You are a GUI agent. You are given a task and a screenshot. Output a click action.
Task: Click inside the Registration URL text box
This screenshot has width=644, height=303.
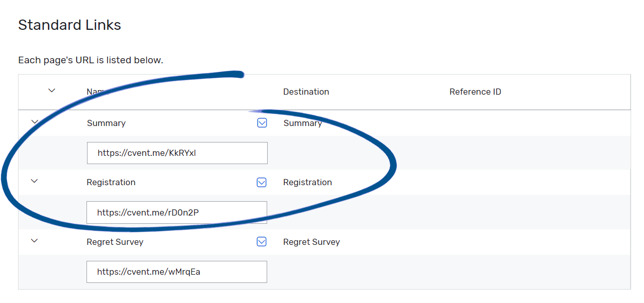pos(177,212)
